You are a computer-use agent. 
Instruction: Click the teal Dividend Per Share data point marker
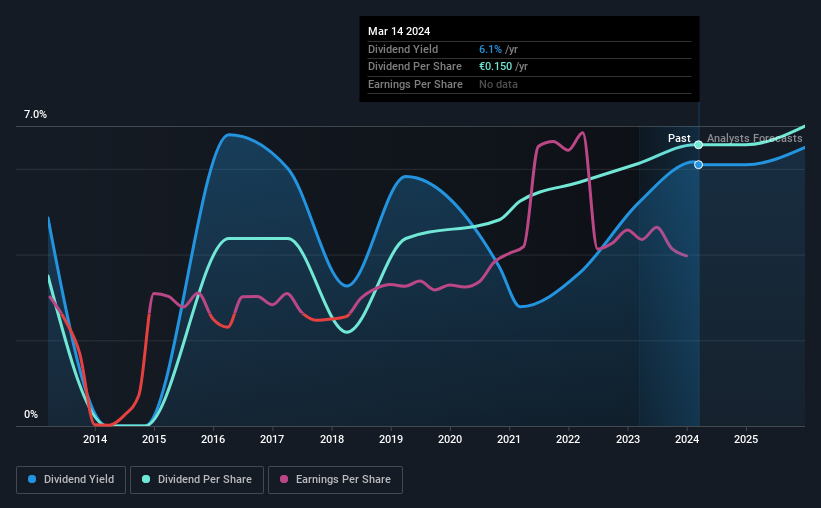(698, 145)
